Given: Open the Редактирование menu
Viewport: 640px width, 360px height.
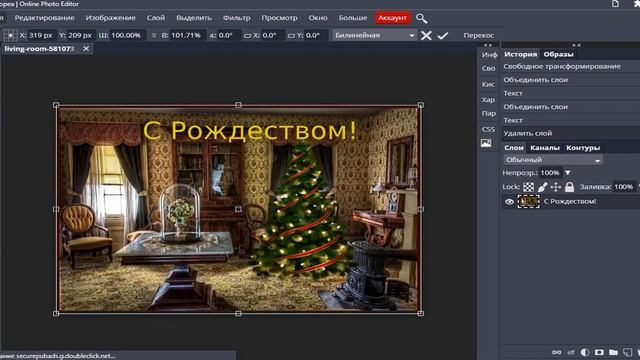Looking at the screenshot, I should [x=44, y=18].
